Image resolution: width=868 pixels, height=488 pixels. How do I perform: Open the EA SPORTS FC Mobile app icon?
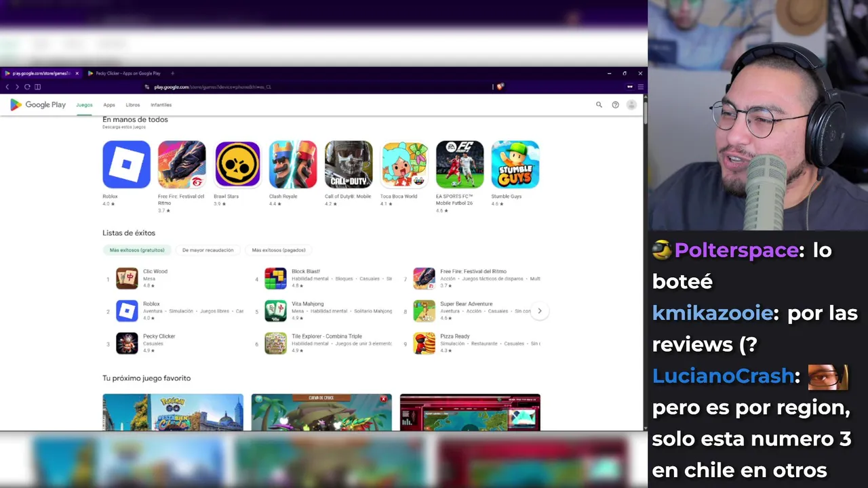[460, 164]
